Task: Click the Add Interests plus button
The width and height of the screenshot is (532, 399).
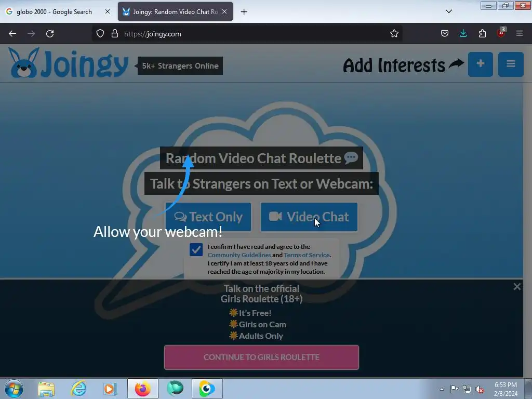Action: [481, 64]
